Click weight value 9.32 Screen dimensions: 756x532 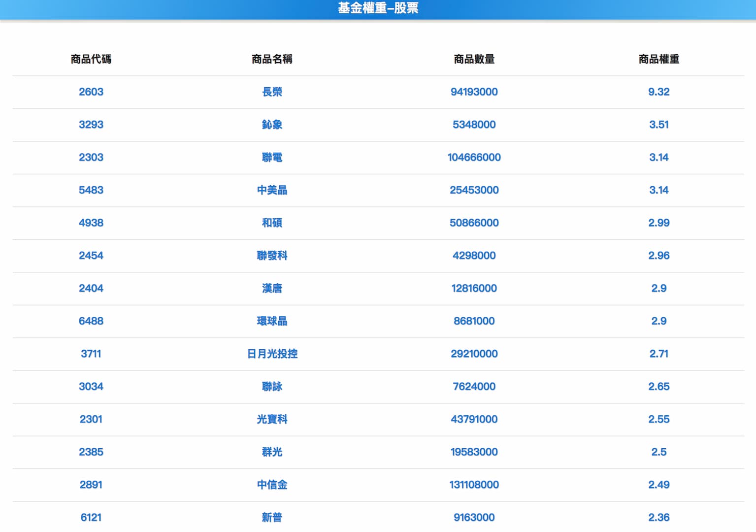pos(658,92)
